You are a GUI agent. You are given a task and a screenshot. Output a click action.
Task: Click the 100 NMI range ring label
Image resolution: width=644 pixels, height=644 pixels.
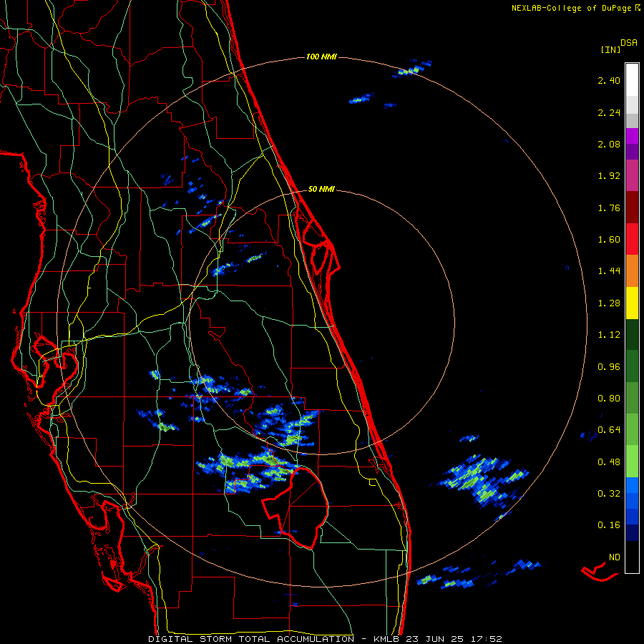click(321, 57)
